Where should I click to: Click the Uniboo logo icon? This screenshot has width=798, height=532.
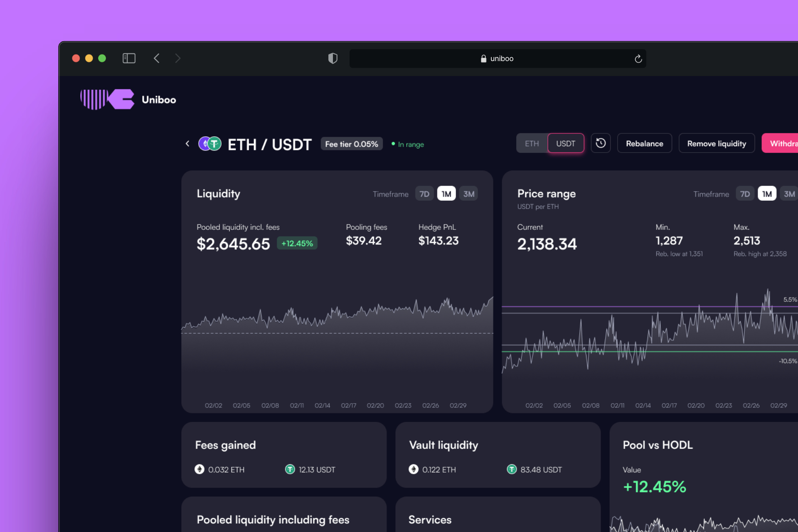[107, 99]
